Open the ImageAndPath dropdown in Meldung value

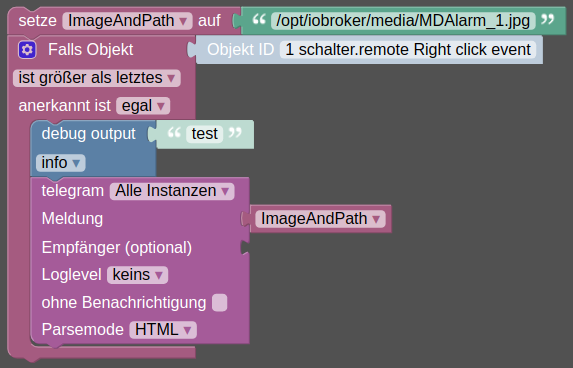pos(320,219)
